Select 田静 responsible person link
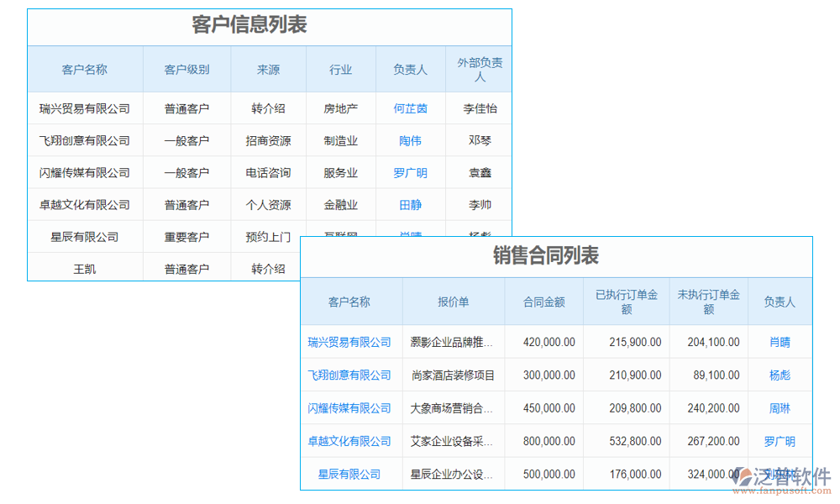 point(409,204)
